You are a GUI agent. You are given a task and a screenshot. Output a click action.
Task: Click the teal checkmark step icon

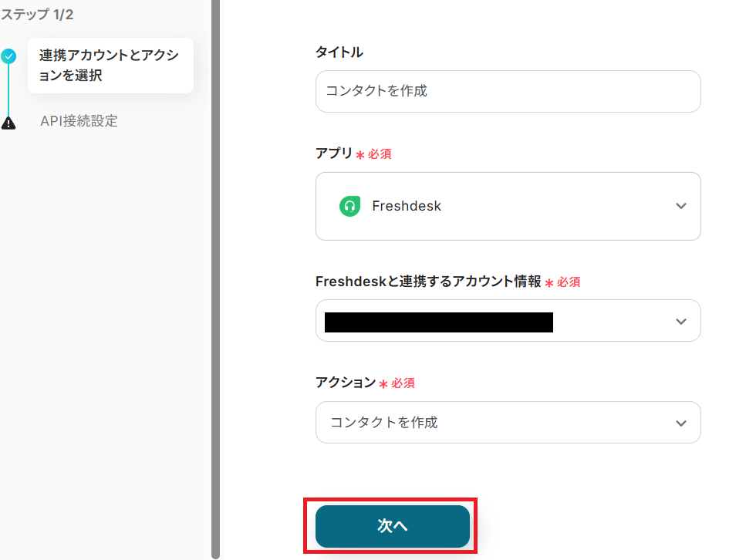tap(8, 56)
